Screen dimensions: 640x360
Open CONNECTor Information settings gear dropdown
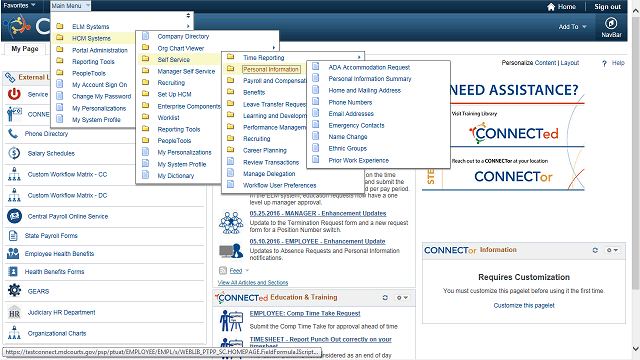(612, 250)
